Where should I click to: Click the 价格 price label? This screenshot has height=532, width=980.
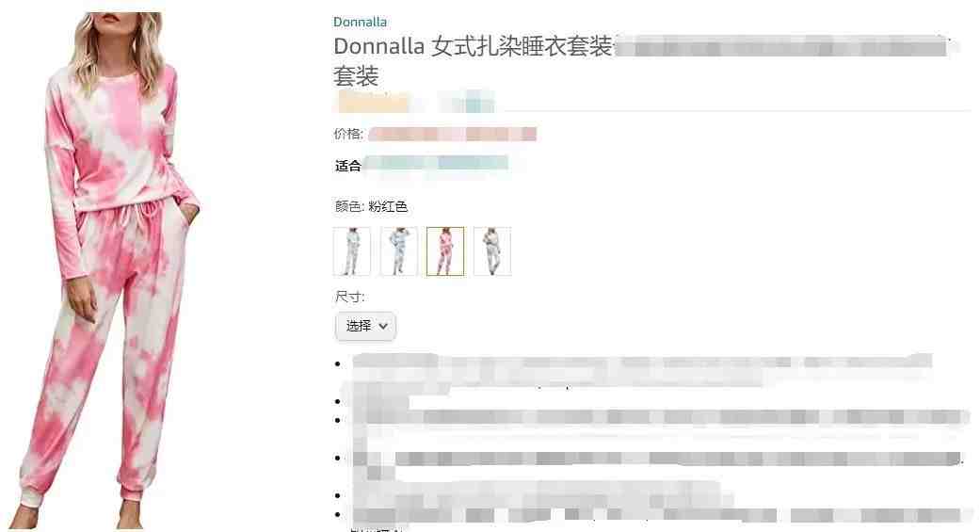[348, 134]
